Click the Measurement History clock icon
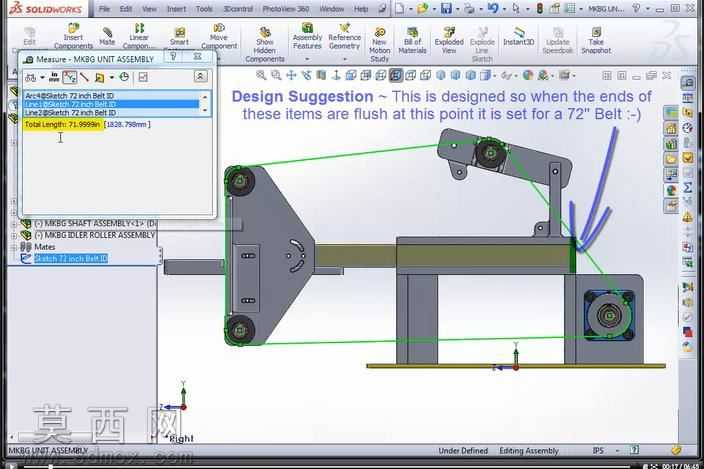 tap(124, 77)
